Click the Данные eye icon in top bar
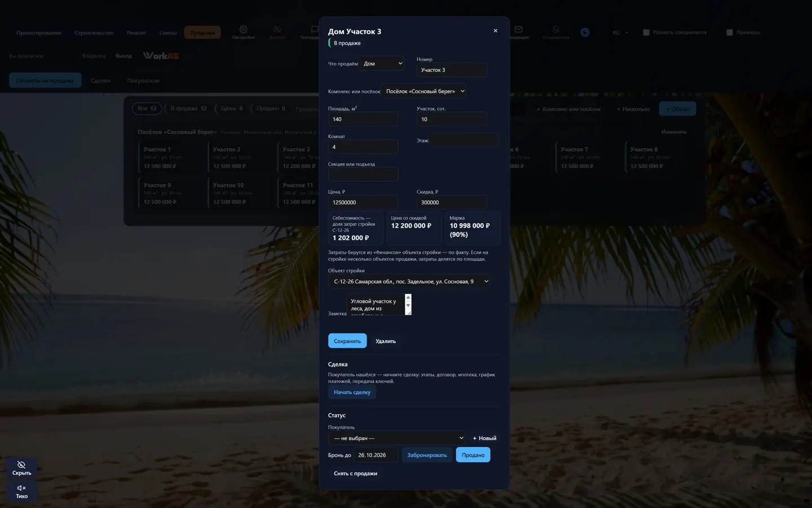The width and height of the screenshot is (812, 508). pos(277,29)
